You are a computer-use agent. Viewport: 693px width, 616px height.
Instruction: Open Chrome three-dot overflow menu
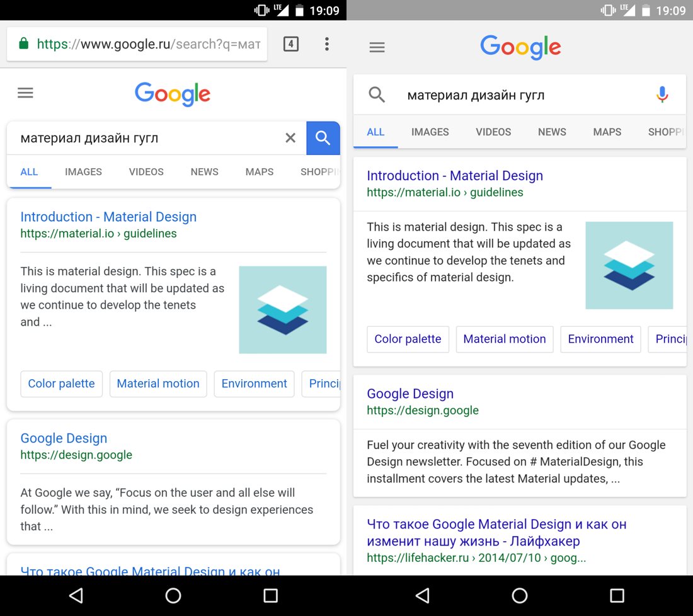coord(326,43)
